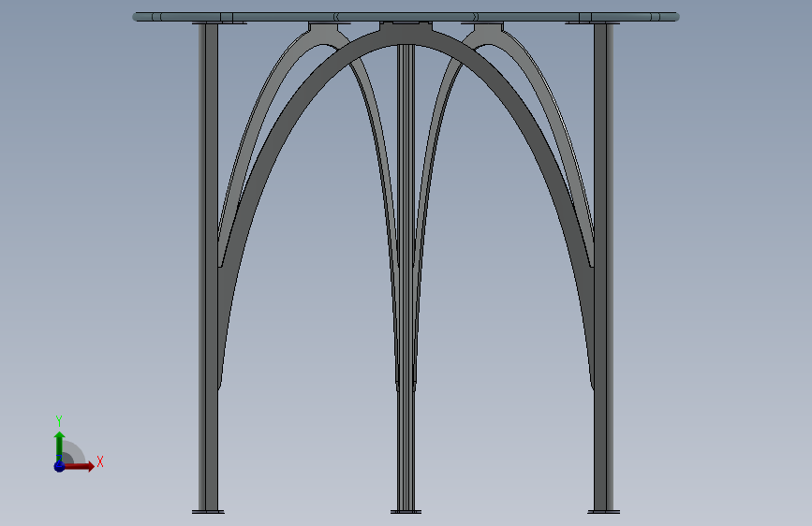Click the red X axis arrow of the triad
The width and height of the screenshot is (812, 526).
(79, 466)
